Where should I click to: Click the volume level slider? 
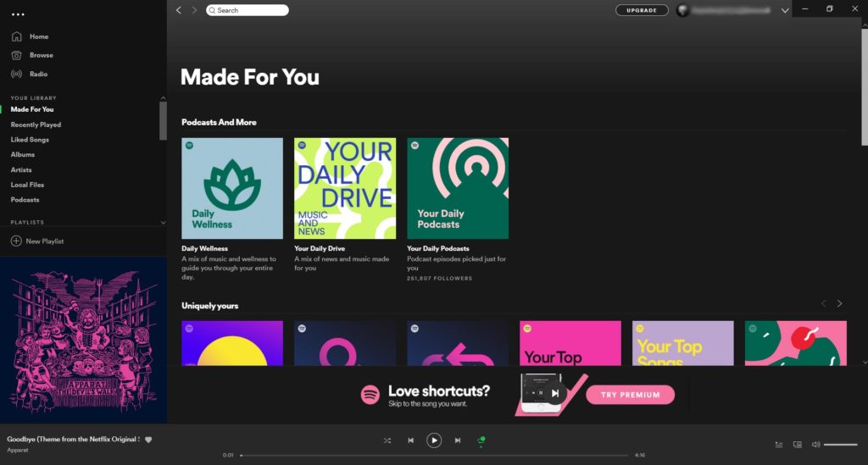(x=840, y=445)
